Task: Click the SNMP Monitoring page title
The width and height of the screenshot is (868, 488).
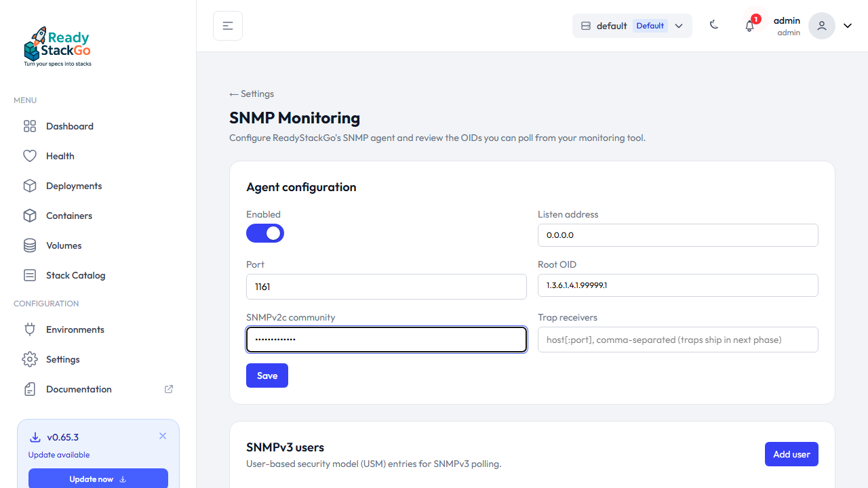Action: [x=294, y=118]
